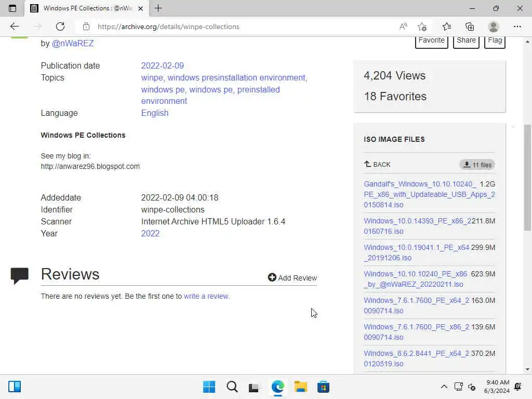Click the address bar URL
The image size is (532, 399).
(169, 26)
